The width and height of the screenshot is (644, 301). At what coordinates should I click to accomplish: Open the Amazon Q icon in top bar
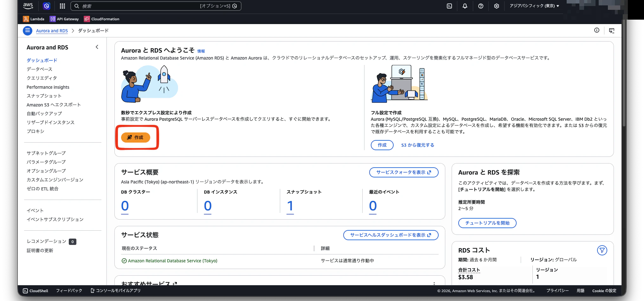47,6
